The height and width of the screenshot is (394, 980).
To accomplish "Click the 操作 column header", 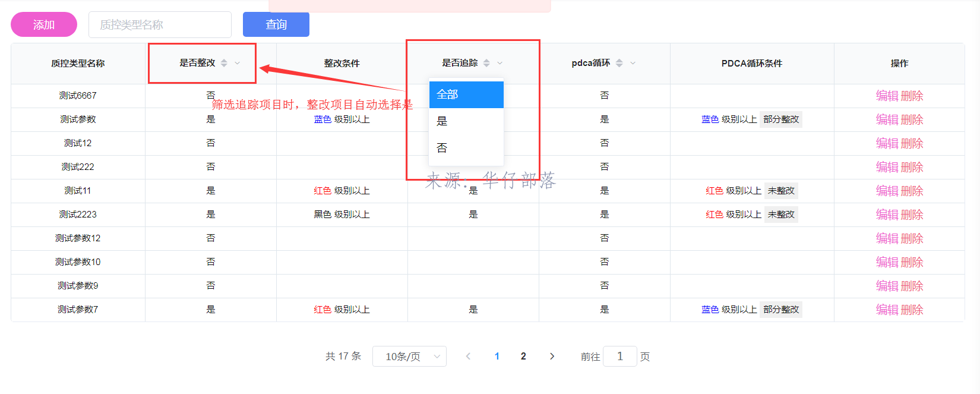I will point(899,63).
